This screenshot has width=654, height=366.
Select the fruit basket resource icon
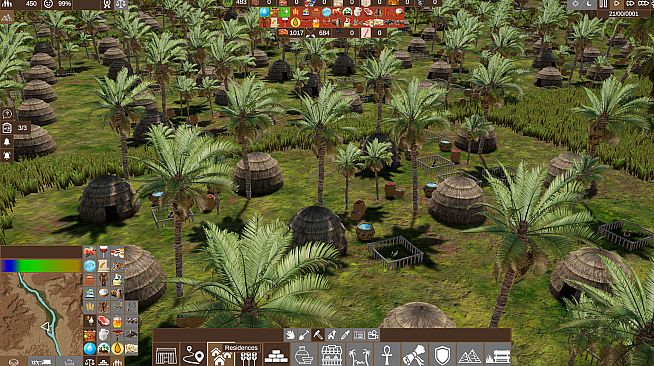pyautogui.click(x=90, y=335)
